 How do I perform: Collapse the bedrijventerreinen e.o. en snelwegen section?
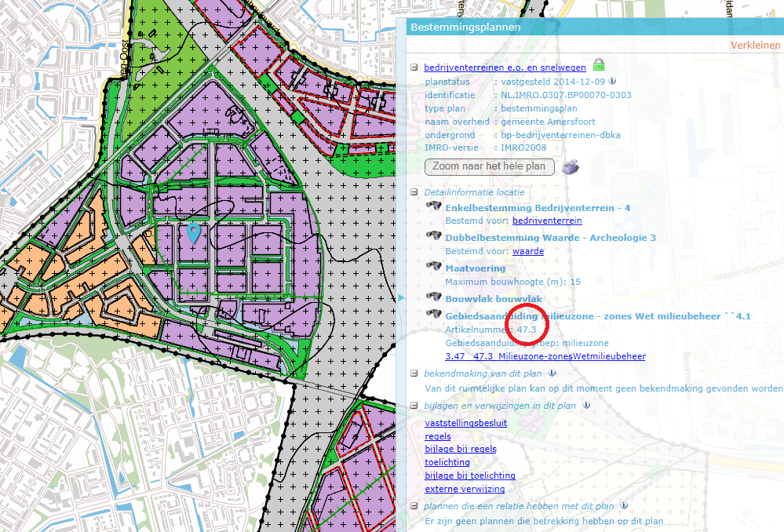pos(413,67)
